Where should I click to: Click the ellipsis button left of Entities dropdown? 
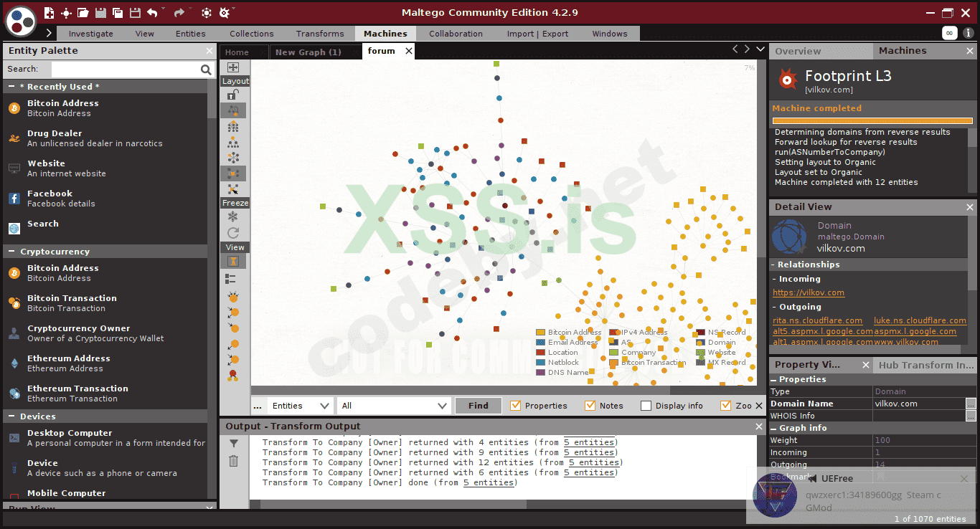(x=258, y=406)
